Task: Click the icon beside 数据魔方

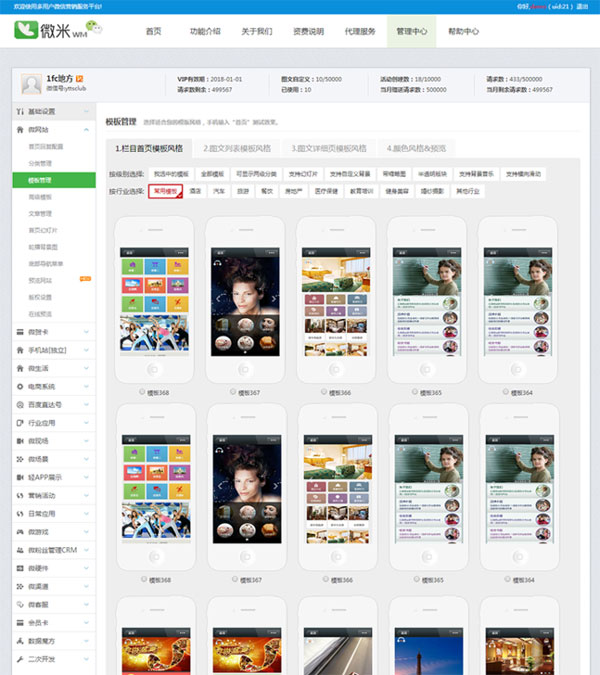Action: click(x=20, y=641)
